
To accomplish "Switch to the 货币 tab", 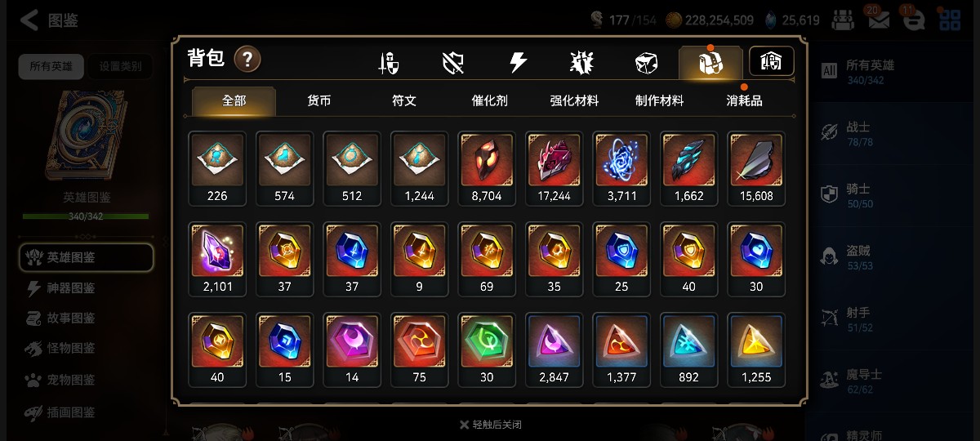I will pos(319,101).
